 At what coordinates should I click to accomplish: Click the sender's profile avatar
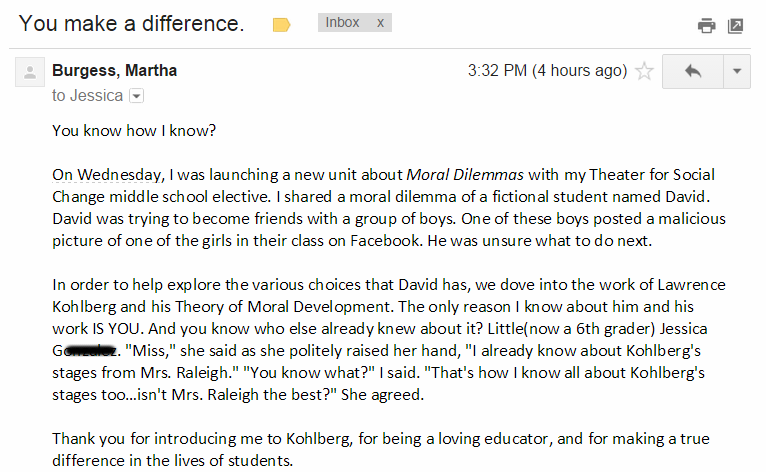[30, 72]
